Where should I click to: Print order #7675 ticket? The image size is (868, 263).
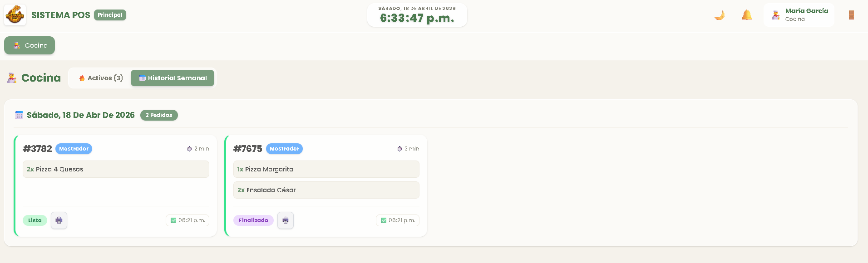point(285,220)
